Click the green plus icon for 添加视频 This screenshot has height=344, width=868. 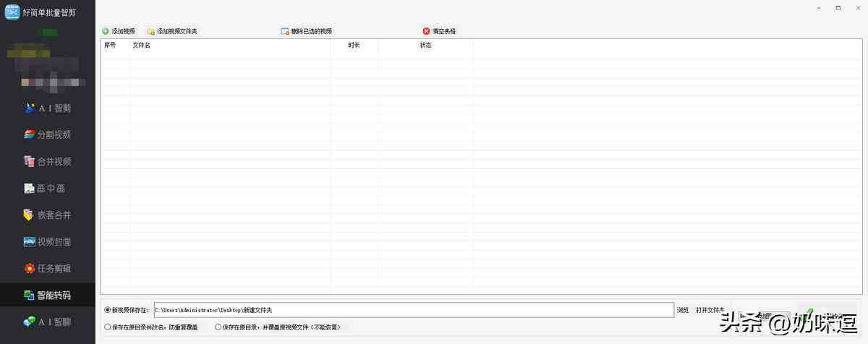coord(106,31)
